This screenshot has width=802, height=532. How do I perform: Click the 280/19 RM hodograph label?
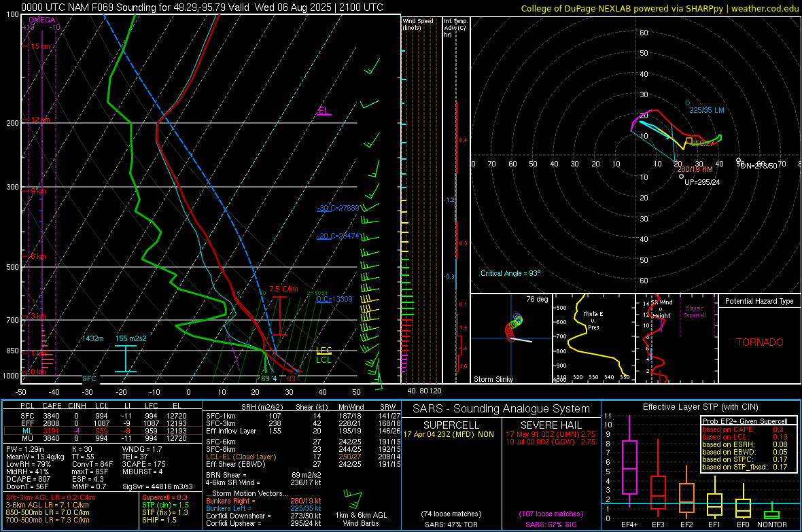(695, 169)
